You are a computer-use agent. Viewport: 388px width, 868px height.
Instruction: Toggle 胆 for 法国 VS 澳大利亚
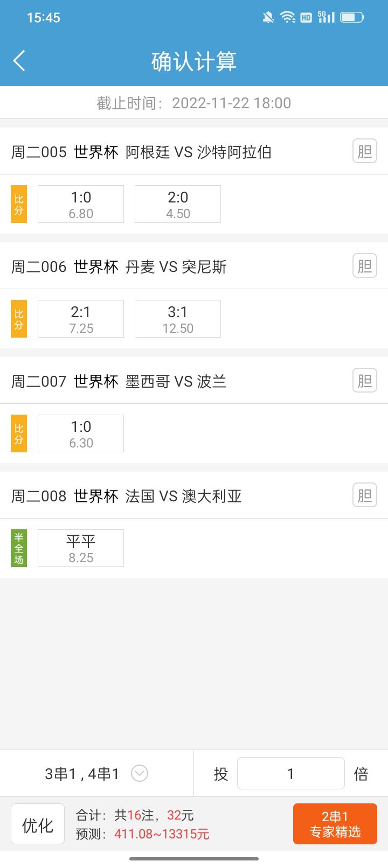365,495
